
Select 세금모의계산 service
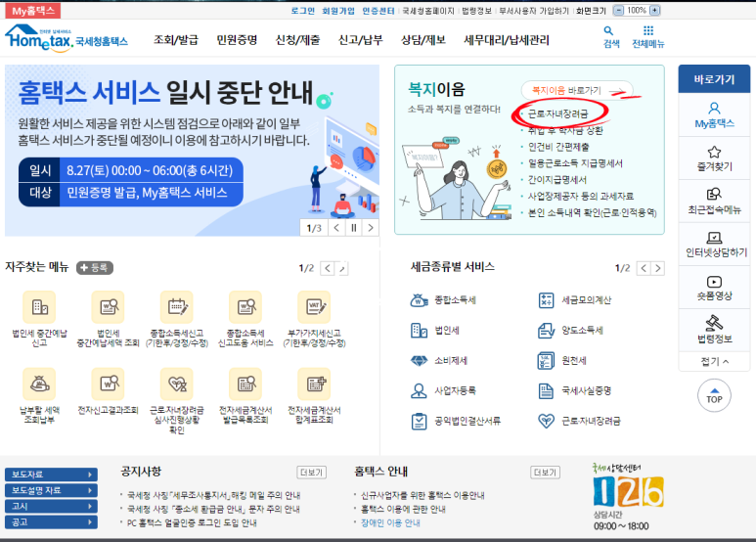574,300
